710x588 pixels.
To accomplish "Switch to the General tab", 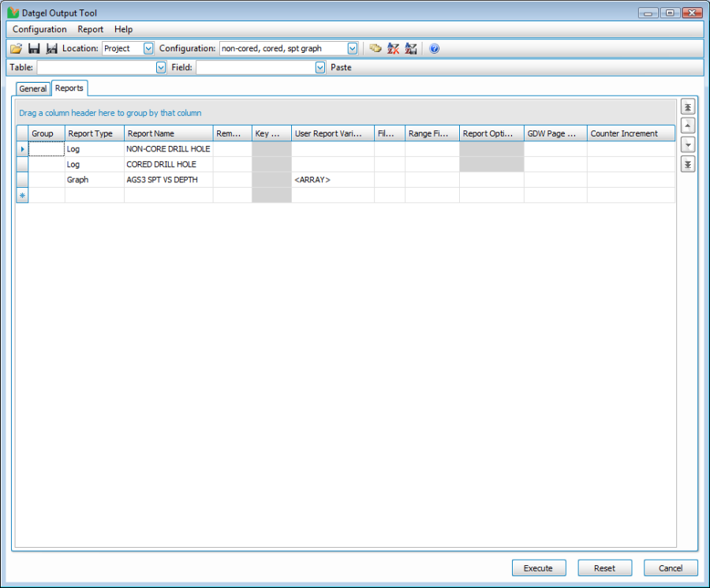I will click(x=33, y=89).
